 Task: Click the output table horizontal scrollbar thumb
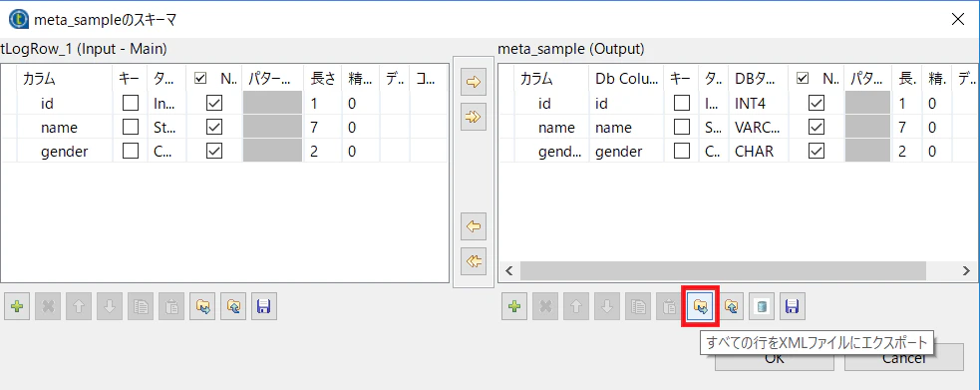[x=723, y=270]
